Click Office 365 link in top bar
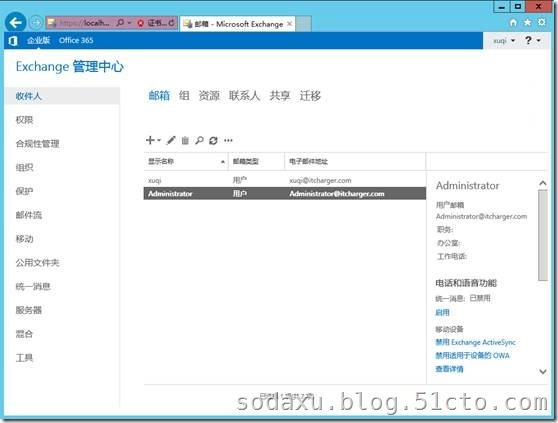The height and width of the screenshot is (423, 558). click(x=76, y=41)
